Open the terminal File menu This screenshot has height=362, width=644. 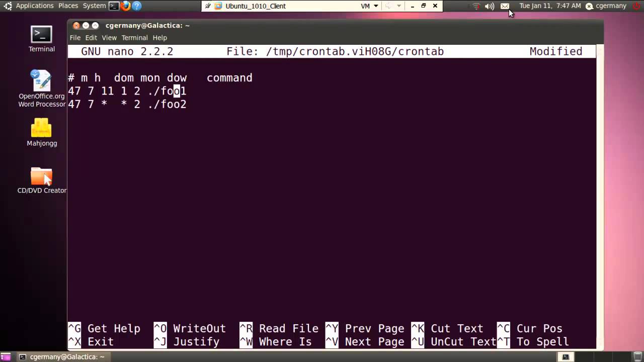coord(75,38)
